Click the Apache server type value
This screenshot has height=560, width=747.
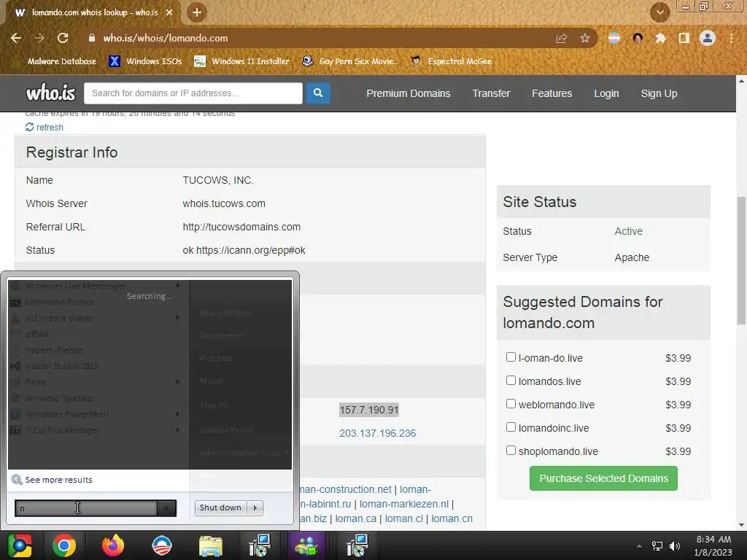point(632,257)
